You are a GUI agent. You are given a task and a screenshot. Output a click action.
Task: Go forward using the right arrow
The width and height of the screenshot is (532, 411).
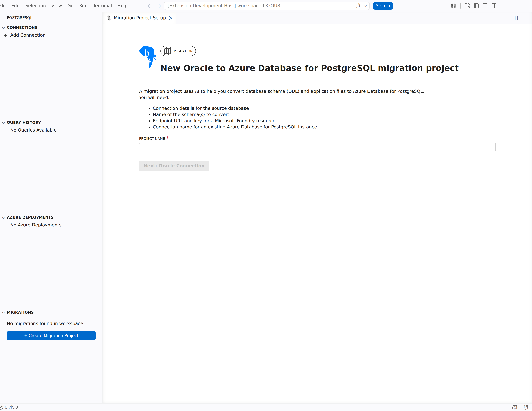click(x=159, y=6)
